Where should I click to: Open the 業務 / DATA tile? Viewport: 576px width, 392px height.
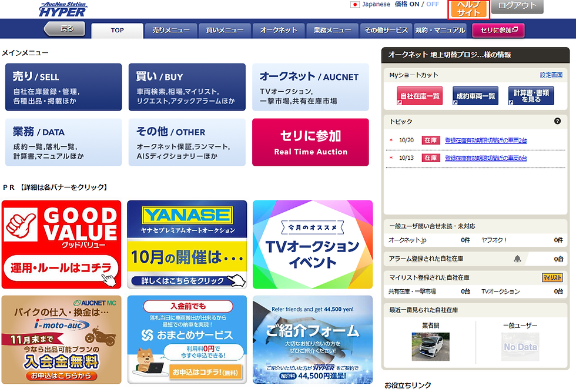[x=63, y=142]
